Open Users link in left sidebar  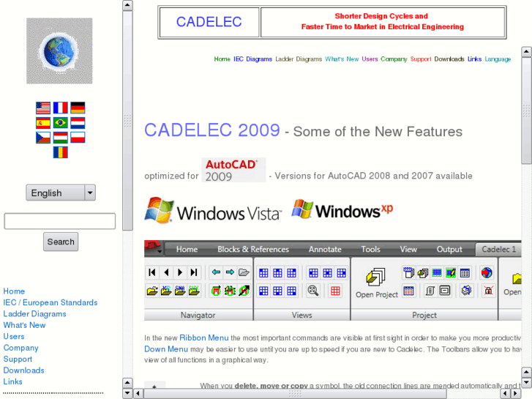tap(14, 337)
